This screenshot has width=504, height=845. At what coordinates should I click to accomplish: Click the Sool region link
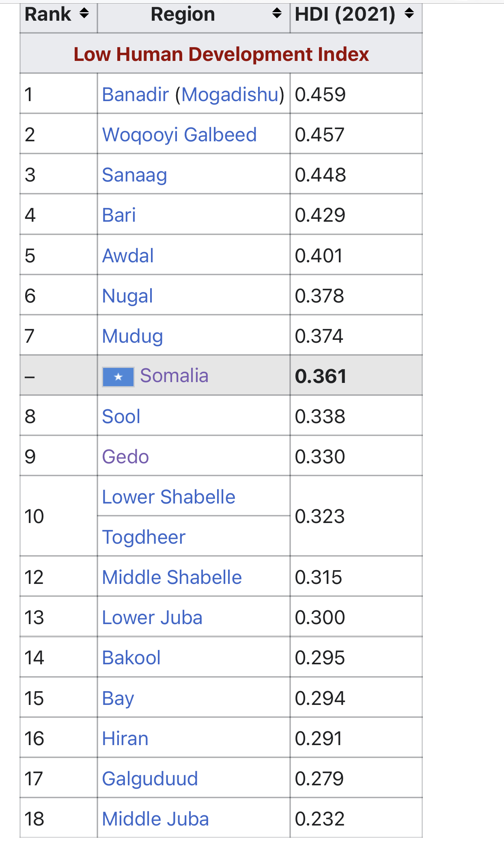(121, 417)
